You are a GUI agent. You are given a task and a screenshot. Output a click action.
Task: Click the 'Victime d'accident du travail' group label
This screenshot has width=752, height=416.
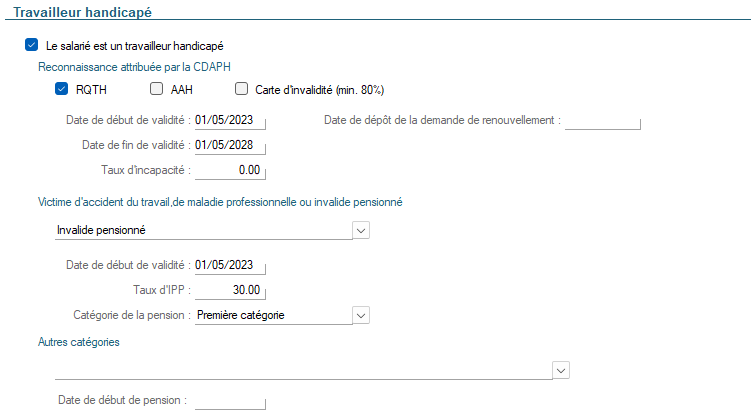220,202
